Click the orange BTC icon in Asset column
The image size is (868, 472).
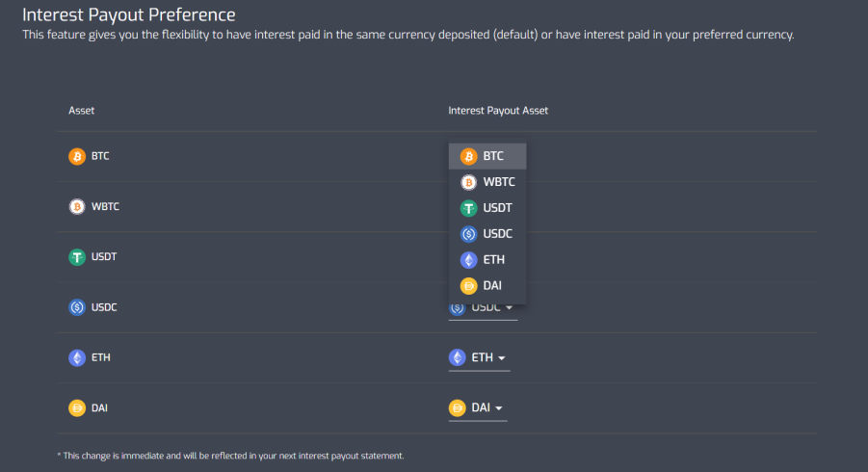click(x=77, y=157)
